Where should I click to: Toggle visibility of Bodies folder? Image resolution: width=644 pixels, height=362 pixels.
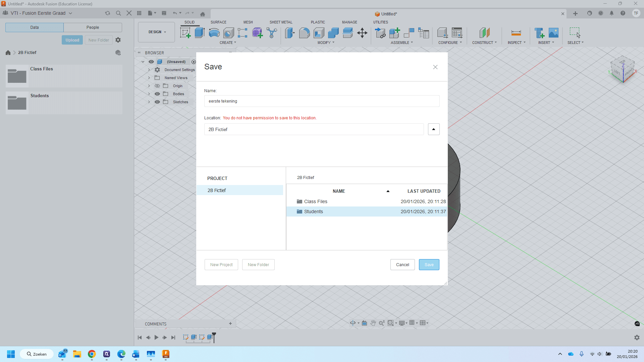click(x=157, y=94)
